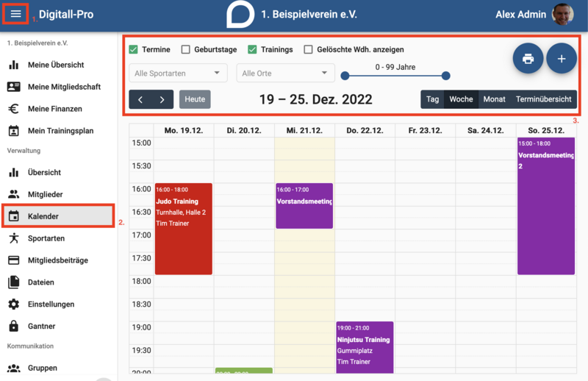588x381 pixels.
Task: Click the date range title 19 – 25. Dez. 2022
Action: [316, 99]
